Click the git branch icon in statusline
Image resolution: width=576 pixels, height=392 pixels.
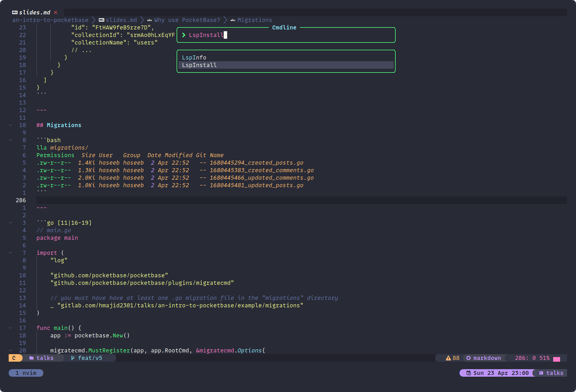pyautogui.click(x=73, y=358)
